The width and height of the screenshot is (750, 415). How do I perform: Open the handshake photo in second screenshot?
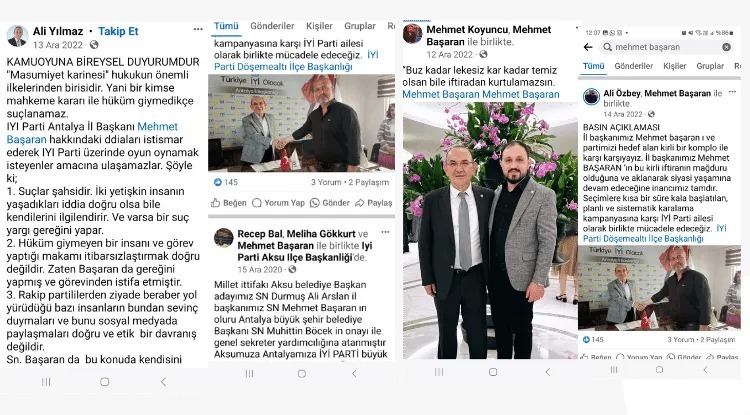[301, 123]
